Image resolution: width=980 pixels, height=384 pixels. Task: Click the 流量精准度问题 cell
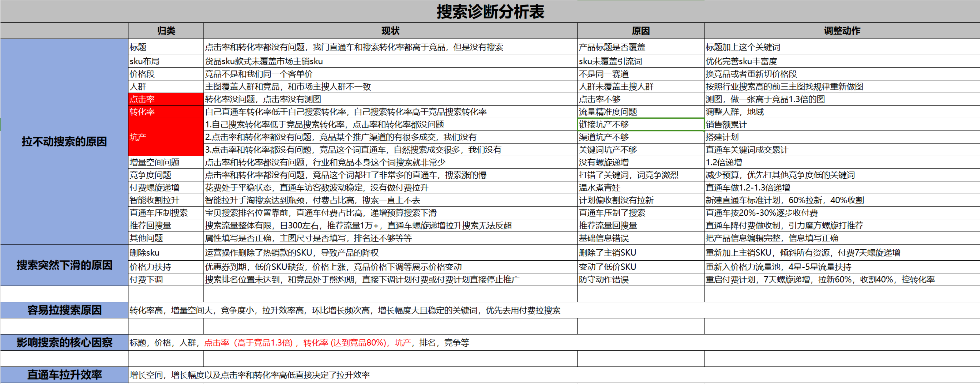(x=641, y=112)
